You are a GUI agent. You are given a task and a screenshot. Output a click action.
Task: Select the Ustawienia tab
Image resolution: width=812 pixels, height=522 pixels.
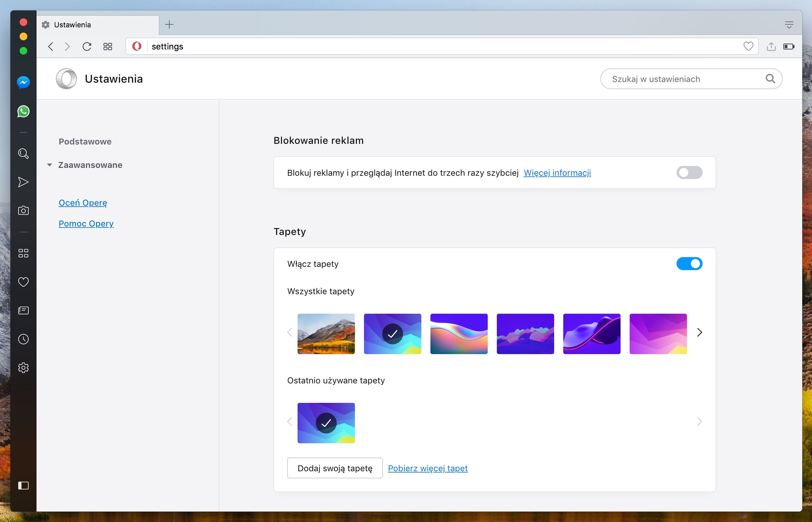98,25
